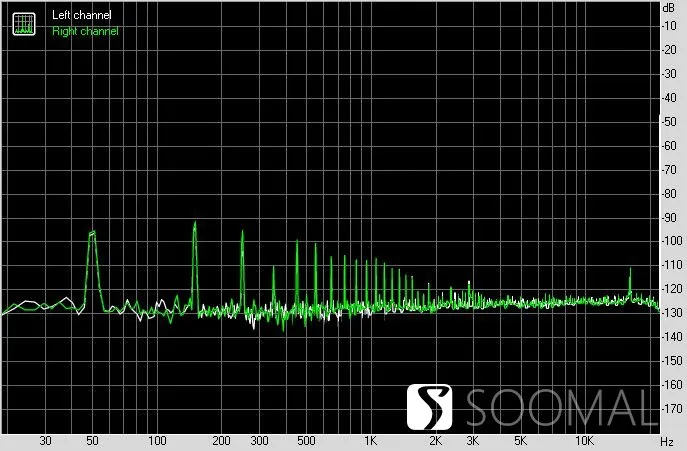Click the "-170" dB axis value

pos(672,408)
